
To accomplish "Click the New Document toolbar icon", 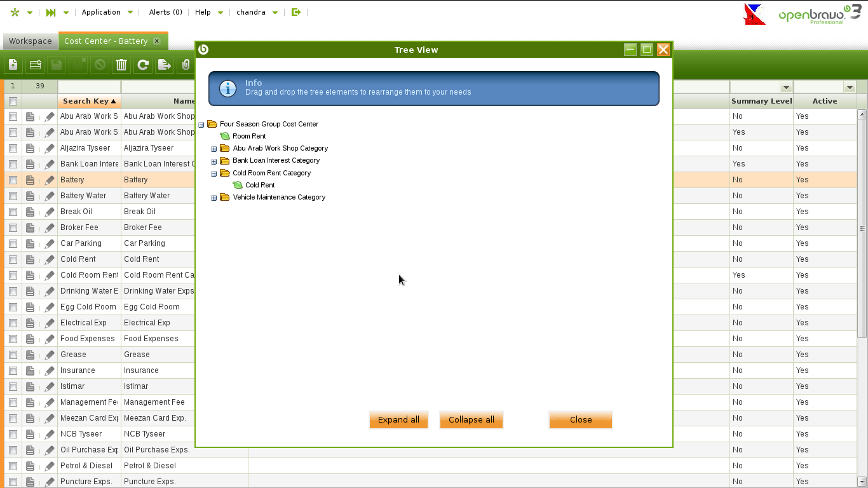I will [x=13, y=65].
